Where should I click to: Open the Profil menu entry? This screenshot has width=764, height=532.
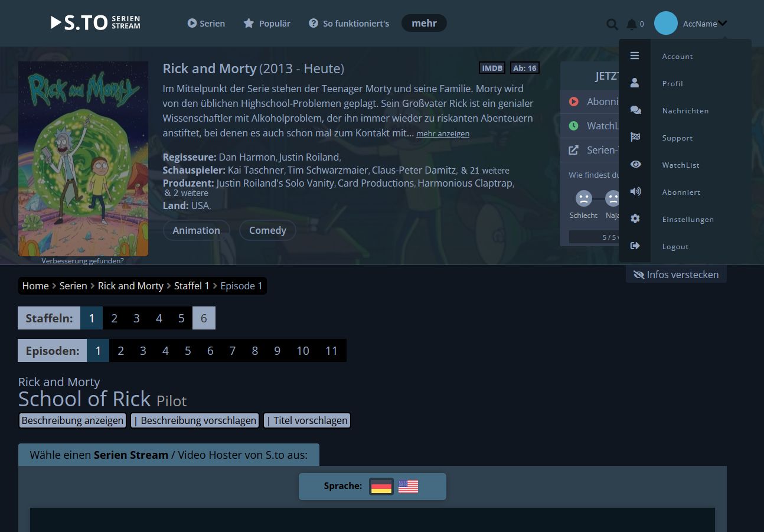tap(672, 83)
